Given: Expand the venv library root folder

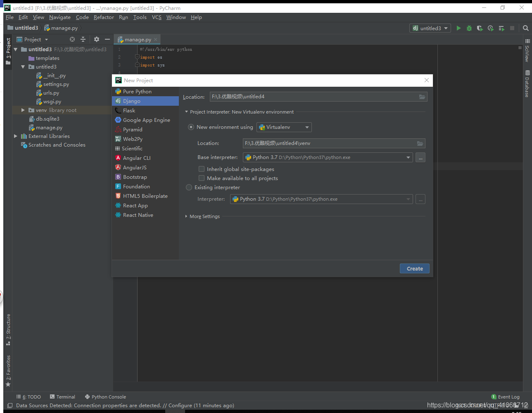Looking at the screenshot, I should [23, 110].
